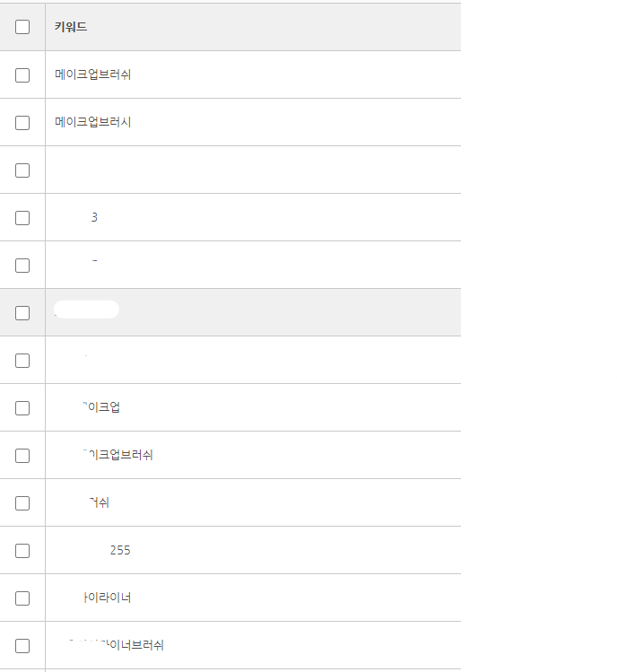Click the redacted white pill keyword
This screenshot has width=617, height=672.
click(87, 310)
